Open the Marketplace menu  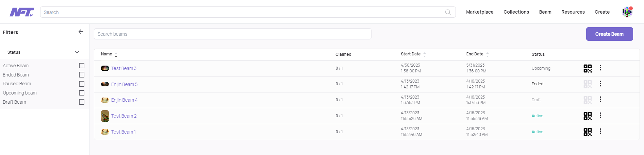[480, 12]
